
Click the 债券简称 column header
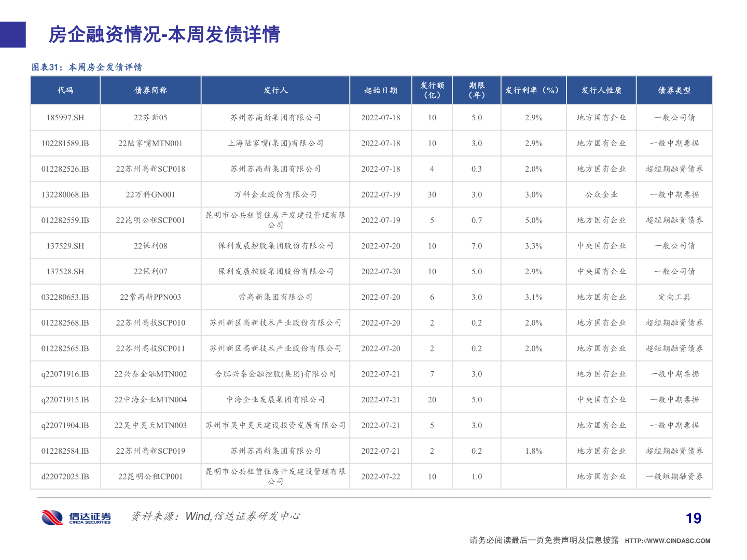(x=151, y=90)
